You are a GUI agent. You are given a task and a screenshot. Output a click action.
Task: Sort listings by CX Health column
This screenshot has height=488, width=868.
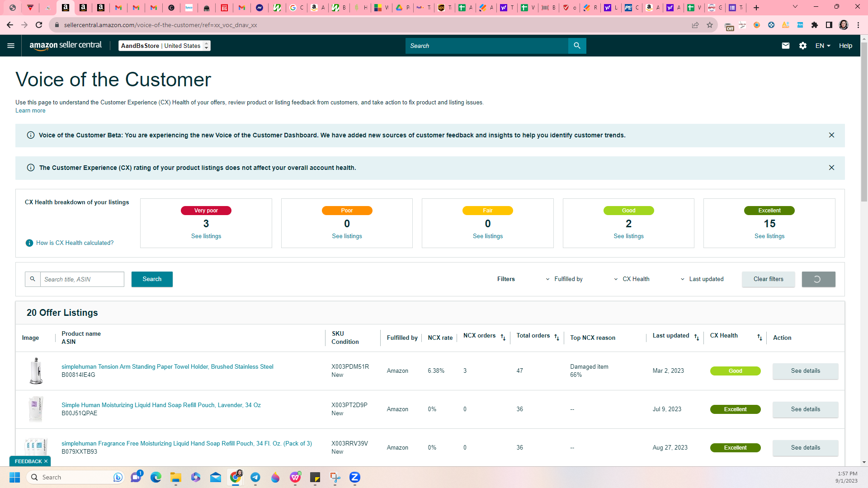(x=759, y=338)
